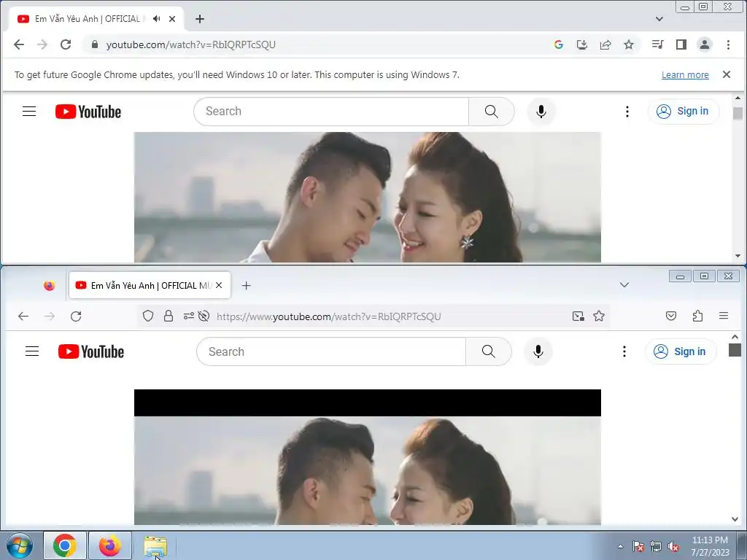Click the padlock icon in Chrome address bar
The width and height of the screenshot is (747, 560).
click(x=95, y=44)
